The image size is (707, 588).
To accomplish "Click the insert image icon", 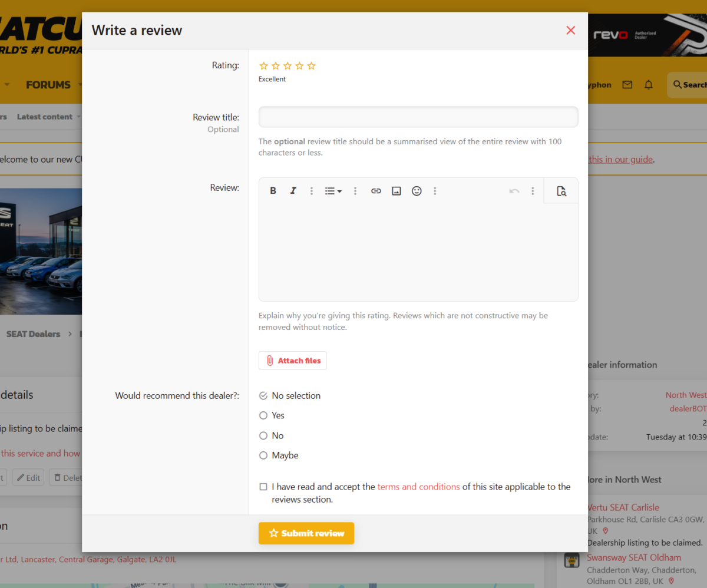I will 397,191.
